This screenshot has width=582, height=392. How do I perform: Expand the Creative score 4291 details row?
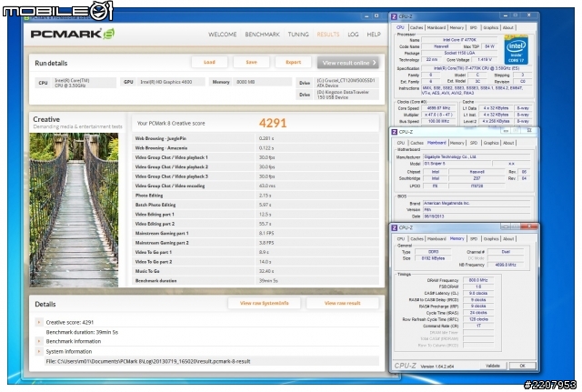38,322
